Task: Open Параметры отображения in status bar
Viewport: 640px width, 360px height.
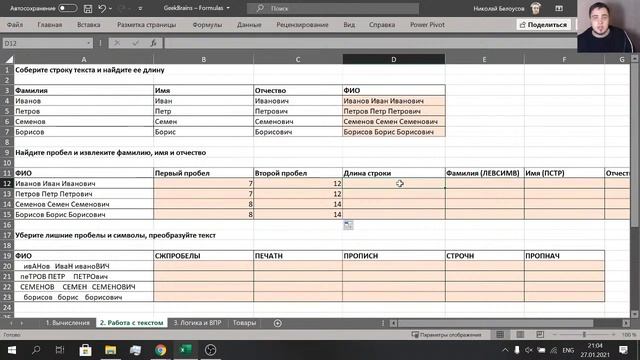Action: pyautogui.click(x=446, y=335)
